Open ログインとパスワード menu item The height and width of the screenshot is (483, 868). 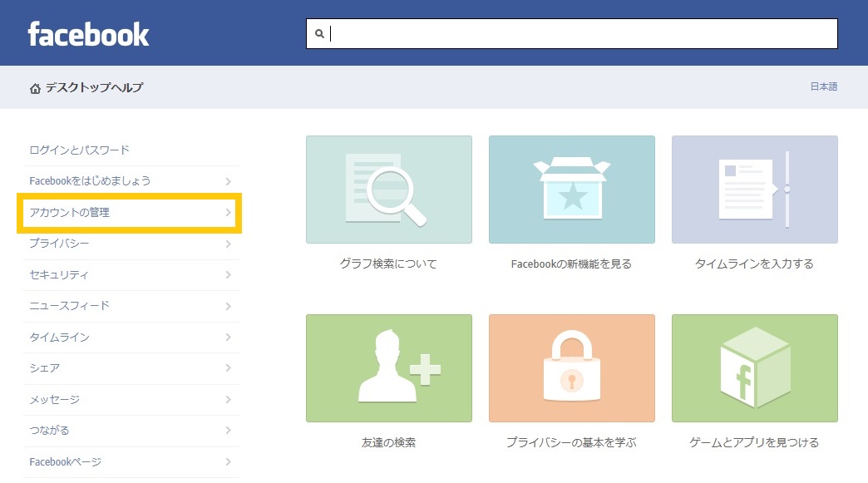tap(131, 150)
